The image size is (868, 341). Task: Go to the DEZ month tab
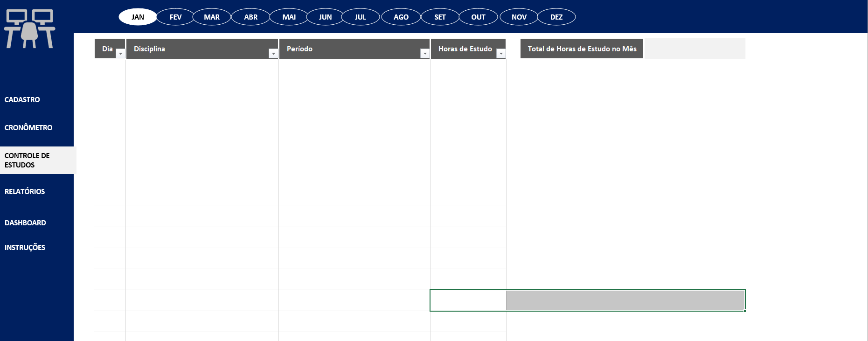tap(556, 17)
